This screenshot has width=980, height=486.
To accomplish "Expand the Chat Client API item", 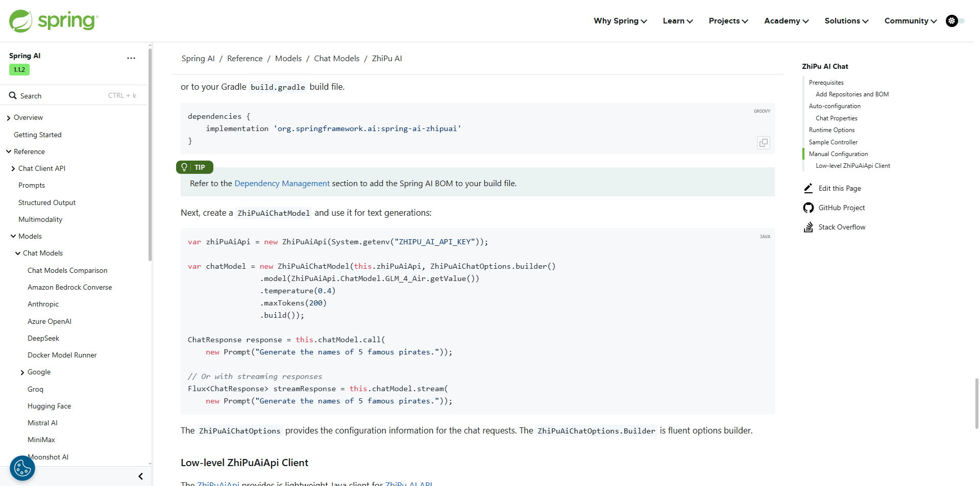I will tap(13, 169).
